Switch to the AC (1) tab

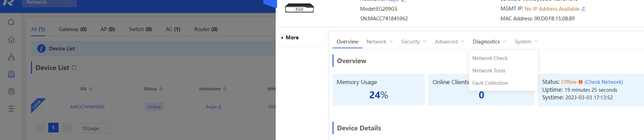173,29
